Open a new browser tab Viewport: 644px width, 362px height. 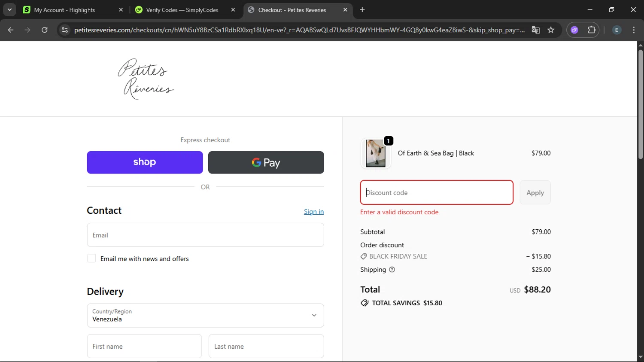[362, 10]
